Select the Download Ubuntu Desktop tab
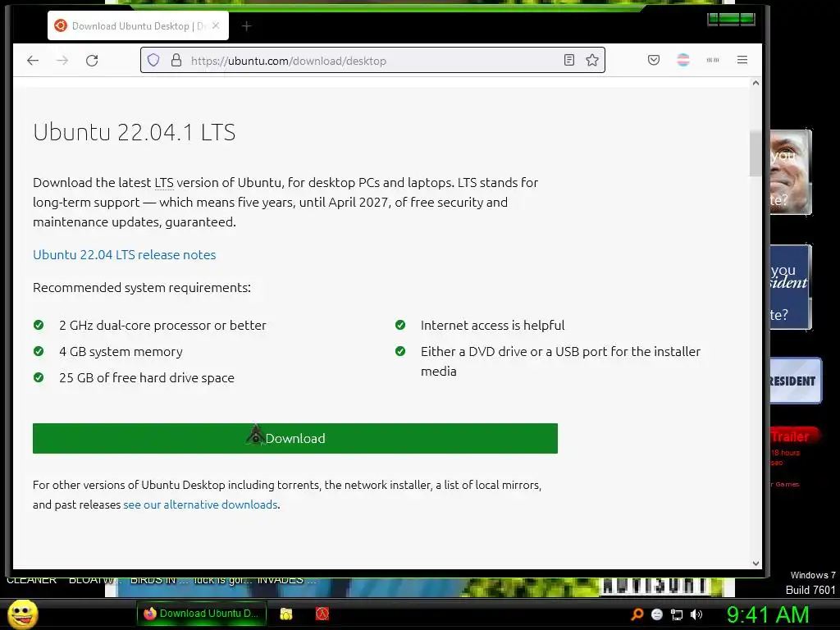Screen dimensions: 840x630 click(138, 25)
